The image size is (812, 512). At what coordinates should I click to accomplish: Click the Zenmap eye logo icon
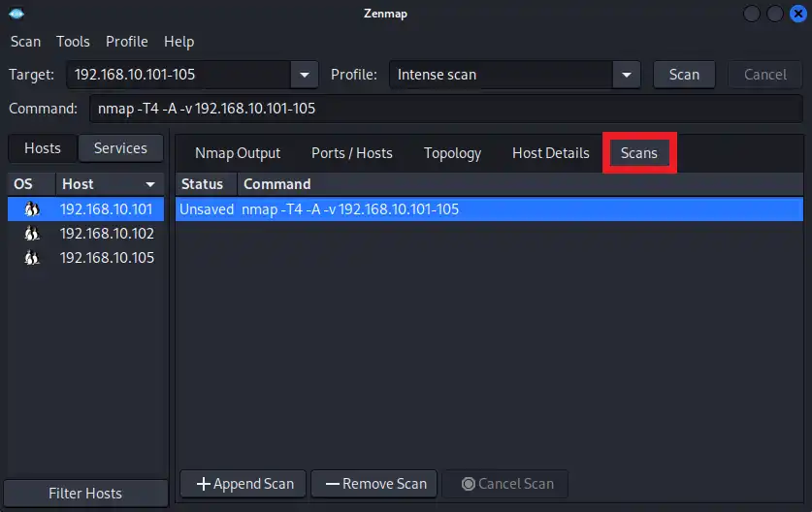(16, 14)
